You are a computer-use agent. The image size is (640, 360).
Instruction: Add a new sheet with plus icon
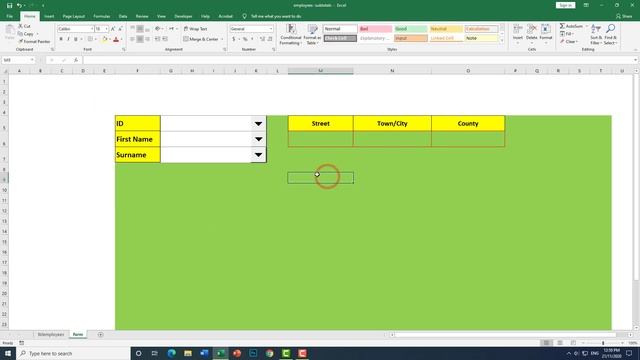pyautogui.click(x=100, y=335)
